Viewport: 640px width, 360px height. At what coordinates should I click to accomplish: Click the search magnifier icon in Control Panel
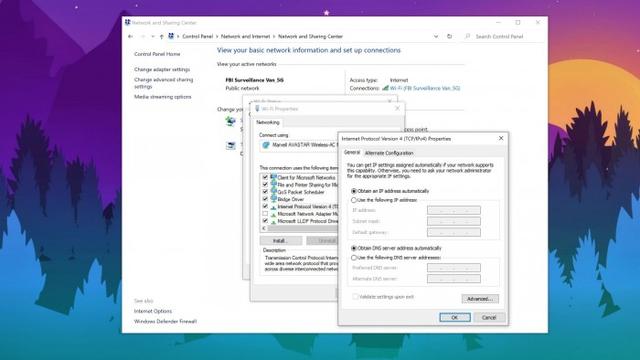(468, 36)
